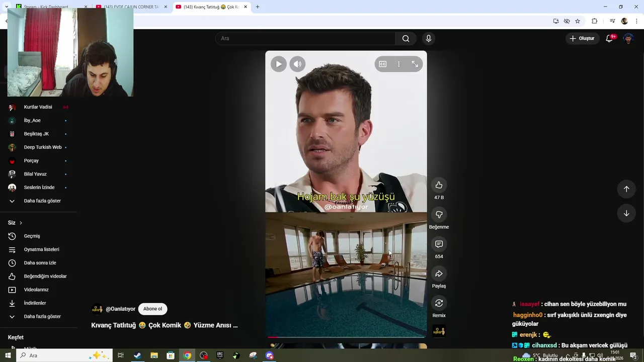Open the @Oanlatıyor channel link
Viewport: 644px width, 362px height.
click(x=120, y=309)
